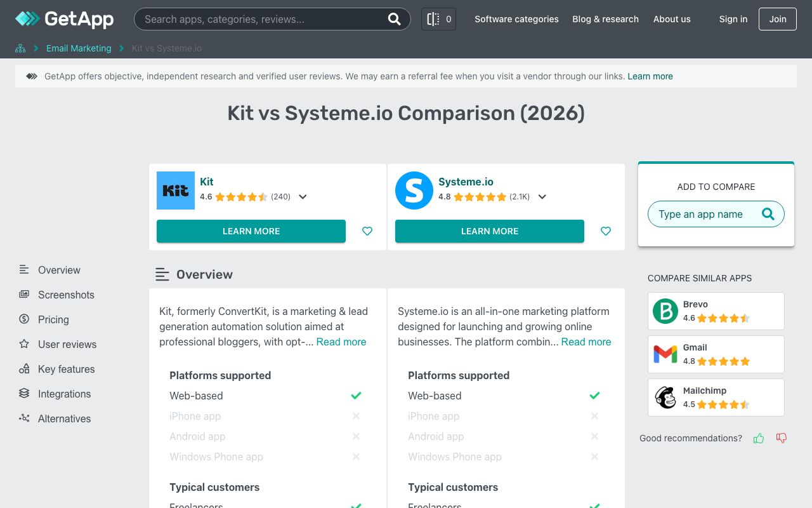Favorite Systeme.io with the heart icon

tap(606, 231)
